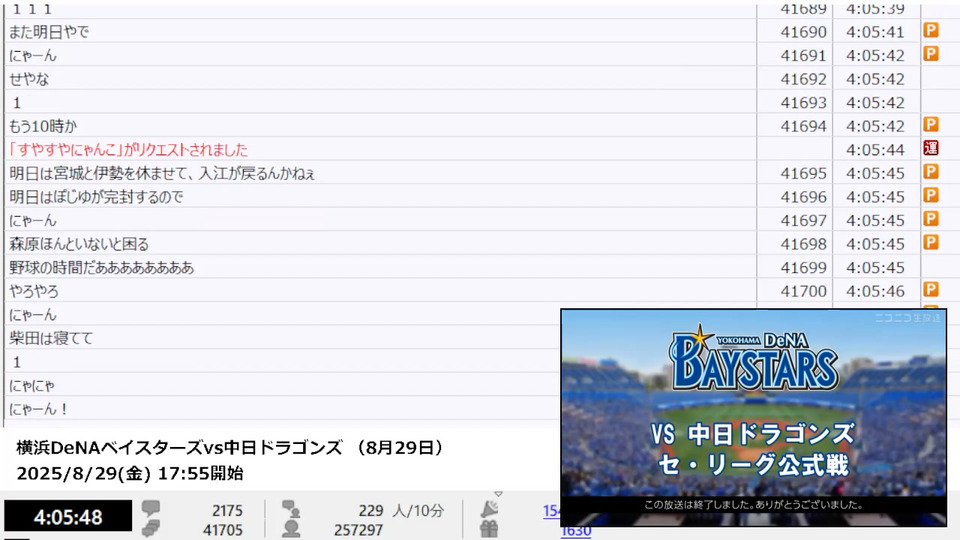
Task: Click the total comment value 41705
Action: point(223,530)
